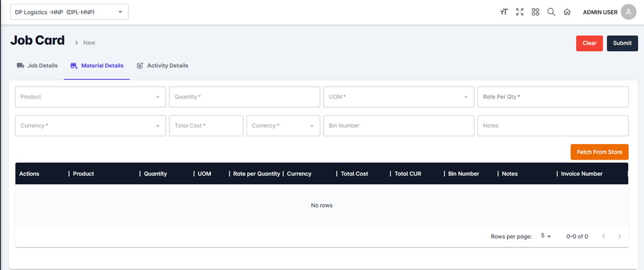The image size is (644, 270).
Task: Switch to the Job Details tab
Action: (37, 66)
